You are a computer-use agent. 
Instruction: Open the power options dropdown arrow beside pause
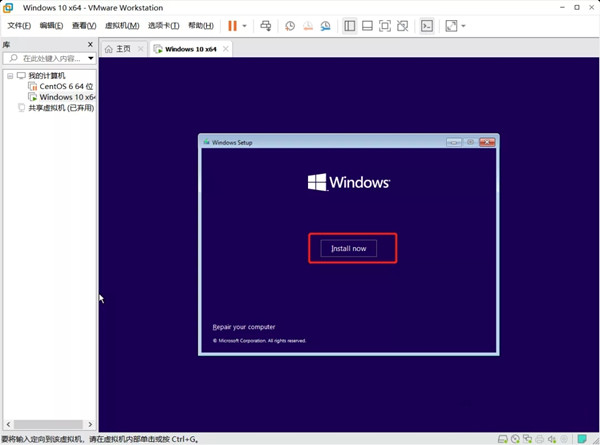pyautogui.click(x=245, y=26)
